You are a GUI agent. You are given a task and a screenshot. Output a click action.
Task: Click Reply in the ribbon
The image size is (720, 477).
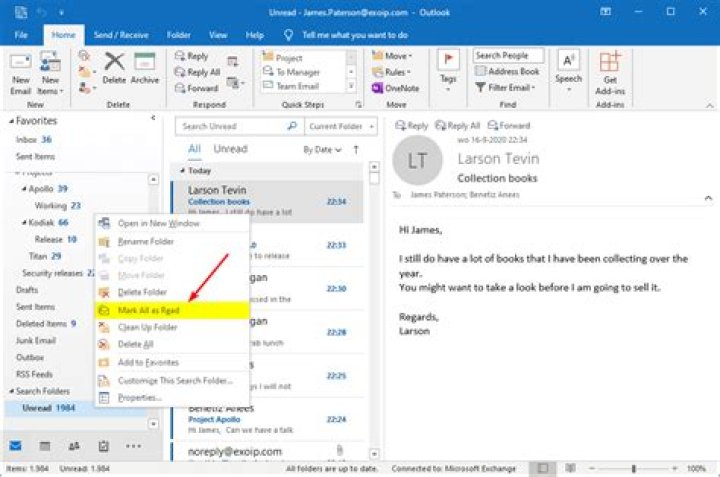tap(192, 56)
